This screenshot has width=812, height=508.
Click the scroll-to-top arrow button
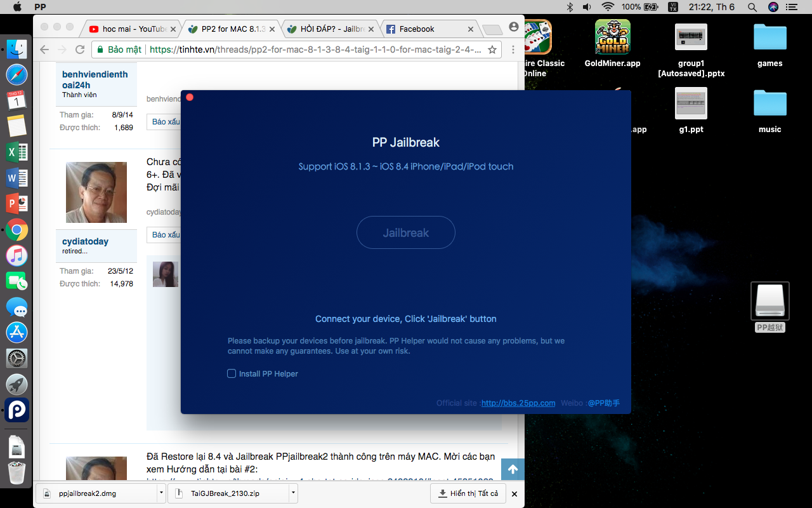pos(513,469)
